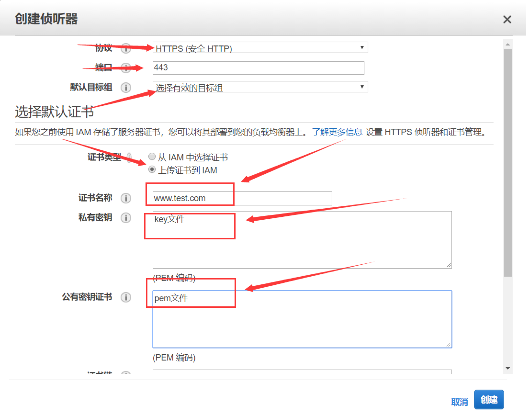The image size is (526, 420).
Task: Select the 从 IAM 中选择证书 radio option
Action: [x=152, y=157]
